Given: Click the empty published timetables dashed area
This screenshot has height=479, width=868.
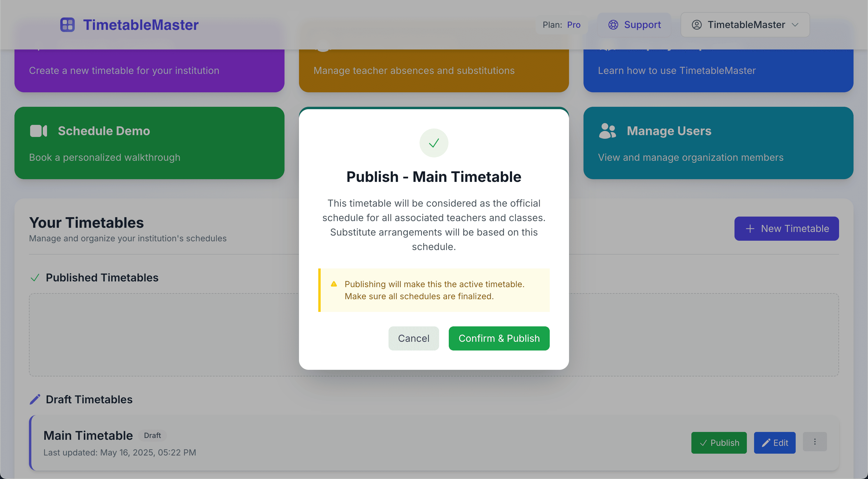Looking at the screenshot, I should click(434, 335).
